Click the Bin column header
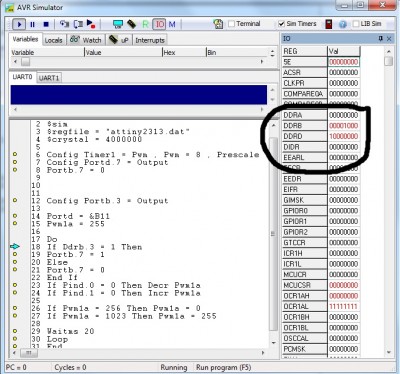The image size is (400, 374). click(237, 52)
